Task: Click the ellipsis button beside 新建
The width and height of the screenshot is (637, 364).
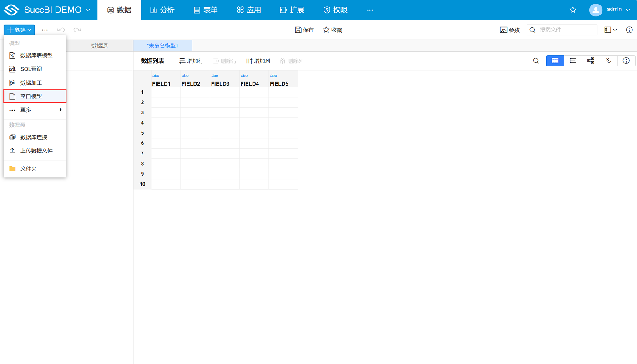Action: click(x=45, y=30)
